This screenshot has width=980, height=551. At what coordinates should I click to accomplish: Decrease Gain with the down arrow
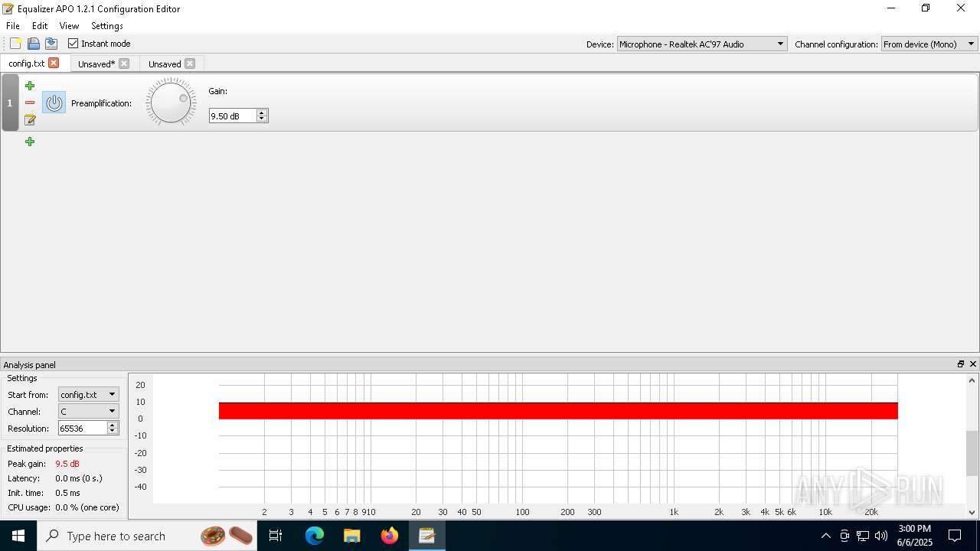pos(262,119)
